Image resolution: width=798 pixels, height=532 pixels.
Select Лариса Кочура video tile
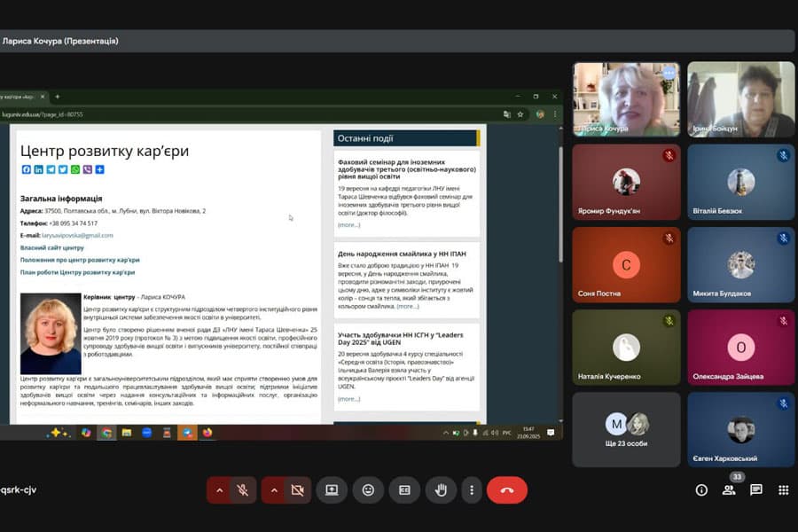point(627,99)
